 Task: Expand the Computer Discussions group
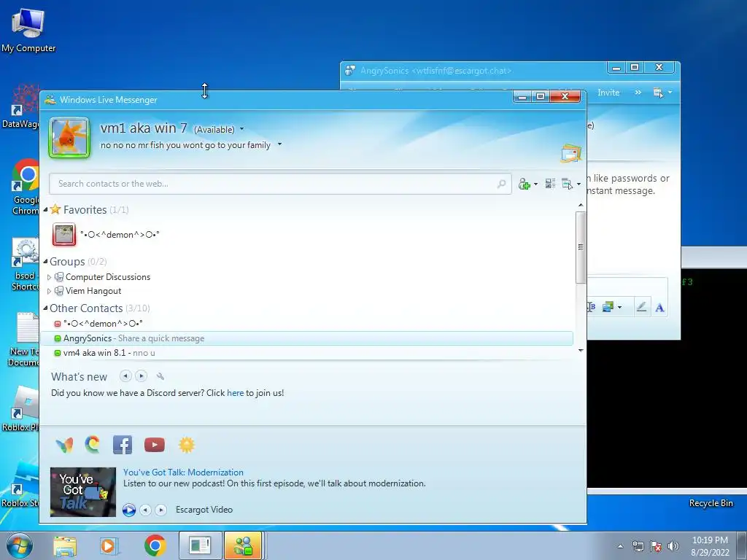(x=49, y=277)
